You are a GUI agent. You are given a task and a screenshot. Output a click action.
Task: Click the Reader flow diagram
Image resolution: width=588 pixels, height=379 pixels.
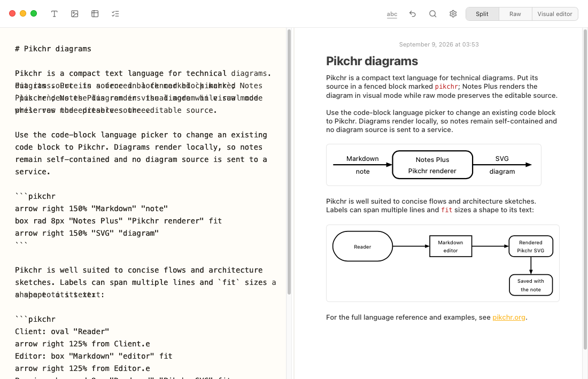[x=443, y=263]
